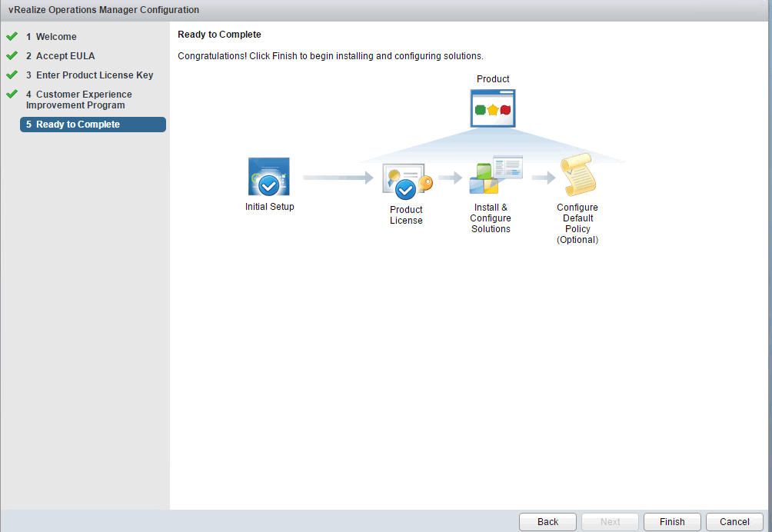
Task: Go Back to previous step
Action: pyautogui.click(x=547, y=522)
